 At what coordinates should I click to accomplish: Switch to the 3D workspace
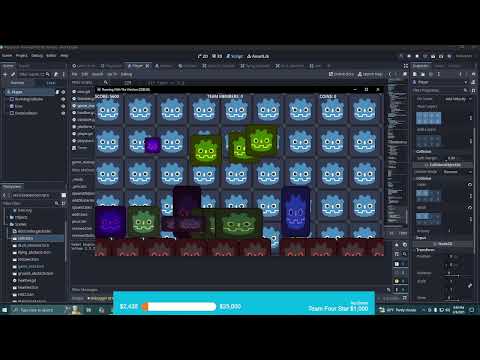[x=217, y=56]
